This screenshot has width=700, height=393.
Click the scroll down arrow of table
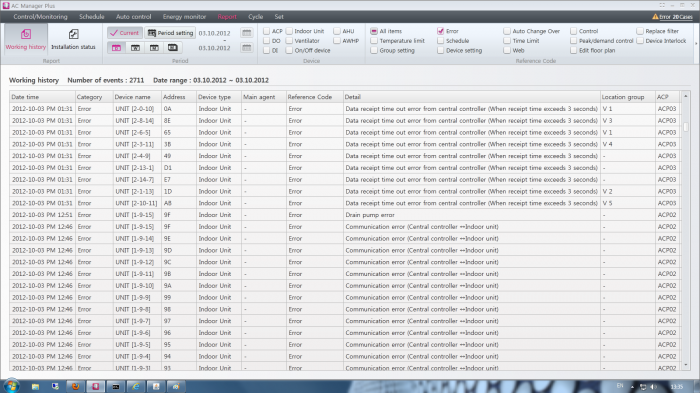tap(686, 365)
